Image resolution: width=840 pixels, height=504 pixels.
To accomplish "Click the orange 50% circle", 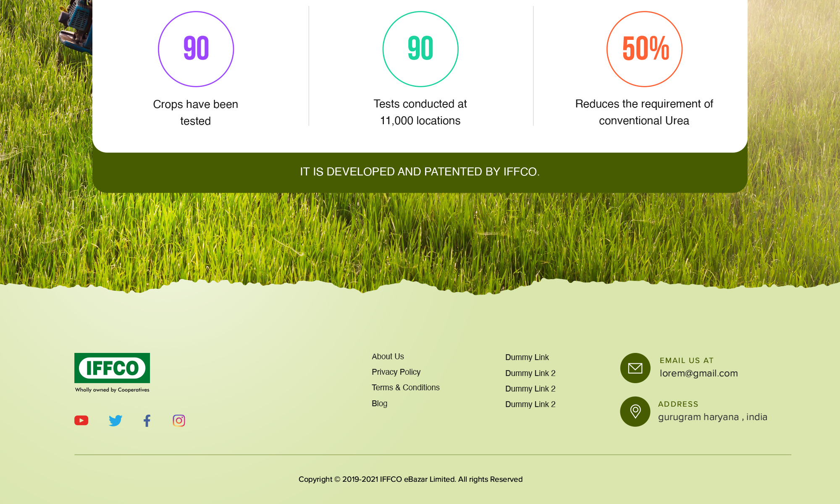I will [644, 49].
